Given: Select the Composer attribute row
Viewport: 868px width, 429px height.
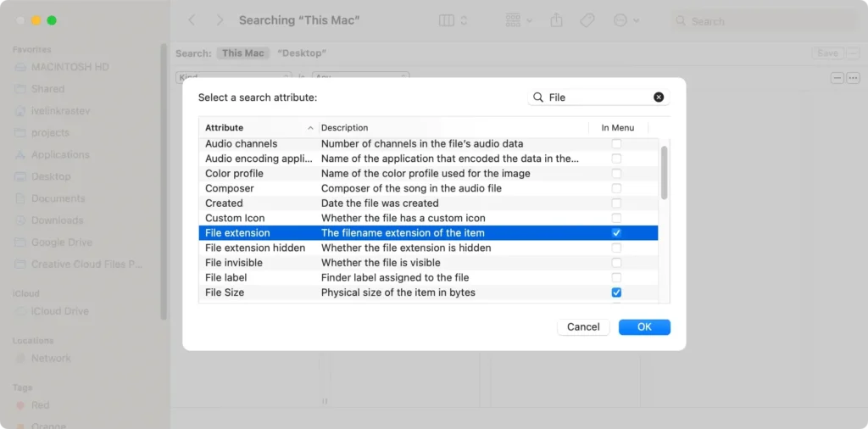Looking at the screenshot, I should (428, 189).
